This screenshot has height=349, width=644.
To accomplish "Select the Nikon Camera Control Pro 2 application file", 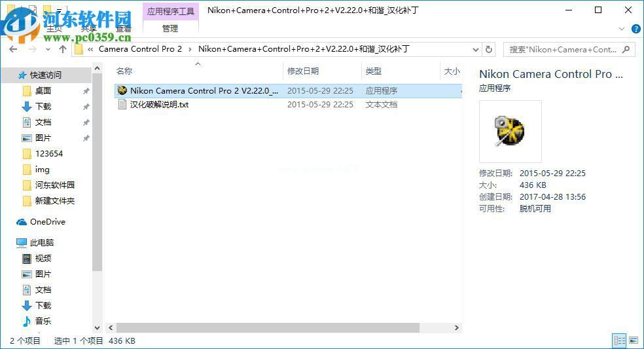I will click(288, 90).
